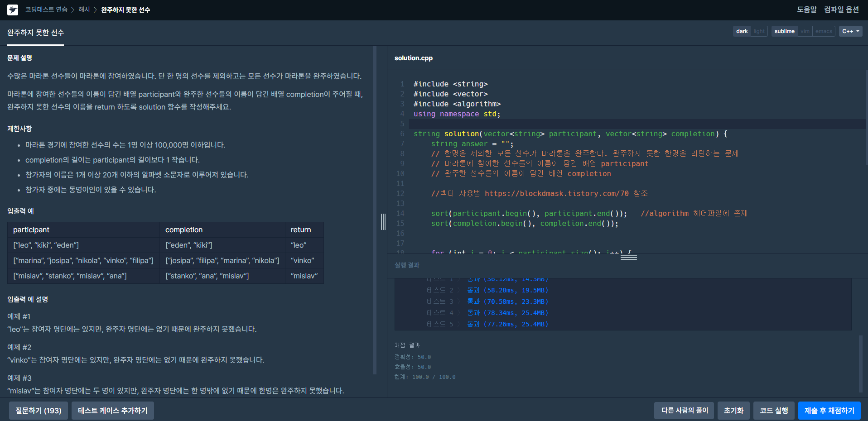The width and height of the screenshot is (868, 421).
Task: Click the horizontal result panel splitter handle
Action: pos(628,257)
